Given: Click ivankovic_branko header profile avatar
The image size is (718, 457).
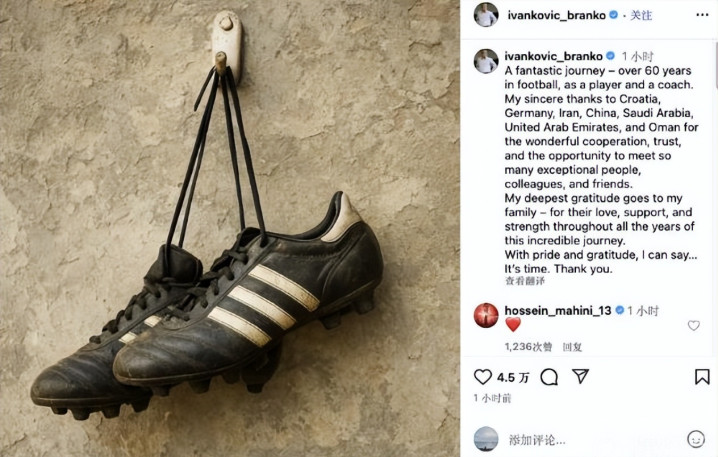Looking at the screenshot, I should (x=486, y=15).
